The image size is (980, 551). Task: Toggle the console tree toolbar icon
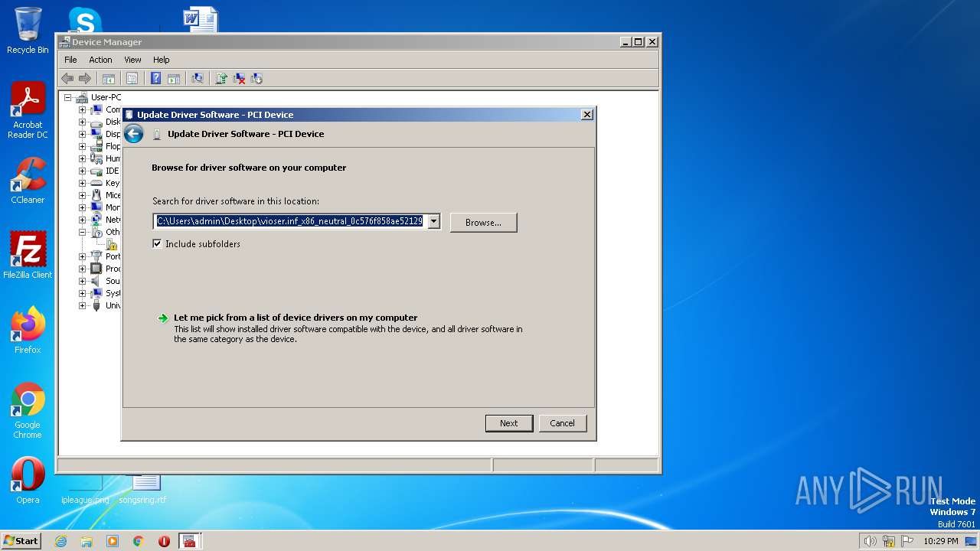click(109, 78)
